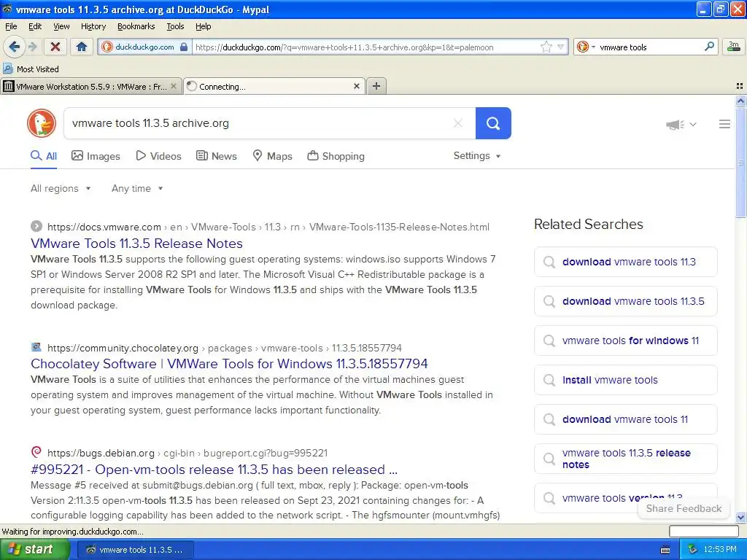Screen dimensions: 747x560
Task: Open the Bookmarks menu
Action: tap(136, 27)
